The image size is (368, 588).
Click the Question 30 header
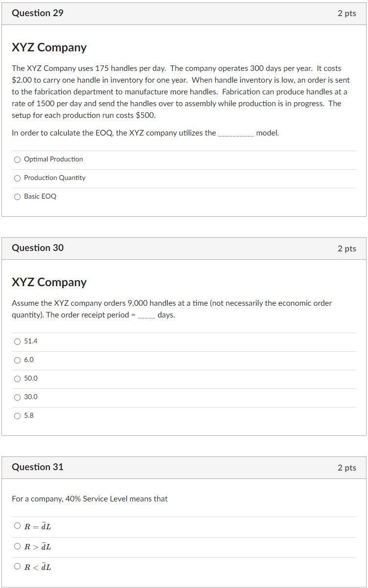37,248
